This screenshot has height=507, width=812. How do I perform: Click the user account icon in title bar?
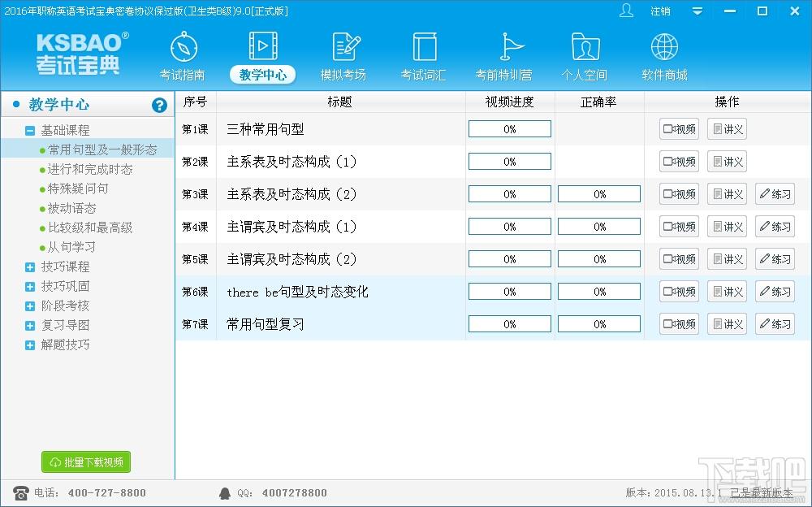(626, 11)
